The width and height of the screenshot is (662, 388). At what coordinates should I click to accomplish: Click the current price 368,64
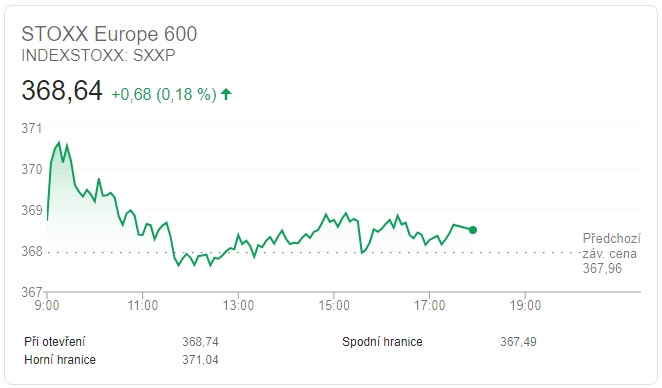click(62, 90)
